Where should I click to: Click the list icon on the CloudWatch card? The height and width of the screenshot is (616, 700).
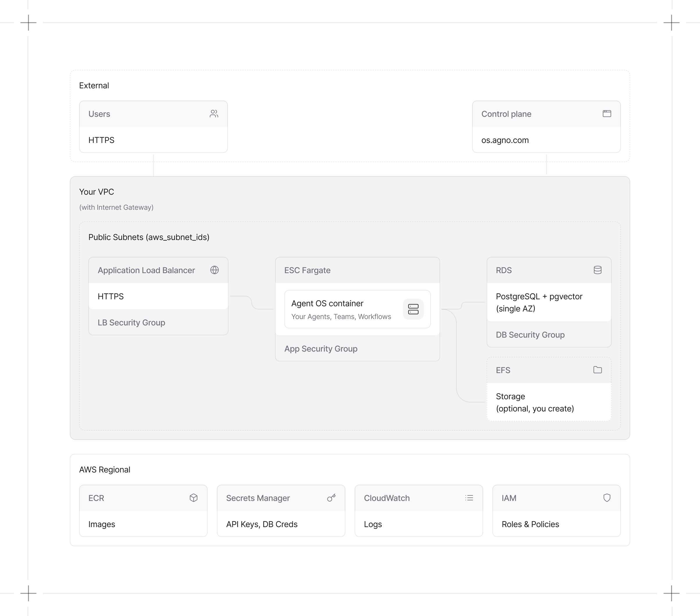pos(469,498)
